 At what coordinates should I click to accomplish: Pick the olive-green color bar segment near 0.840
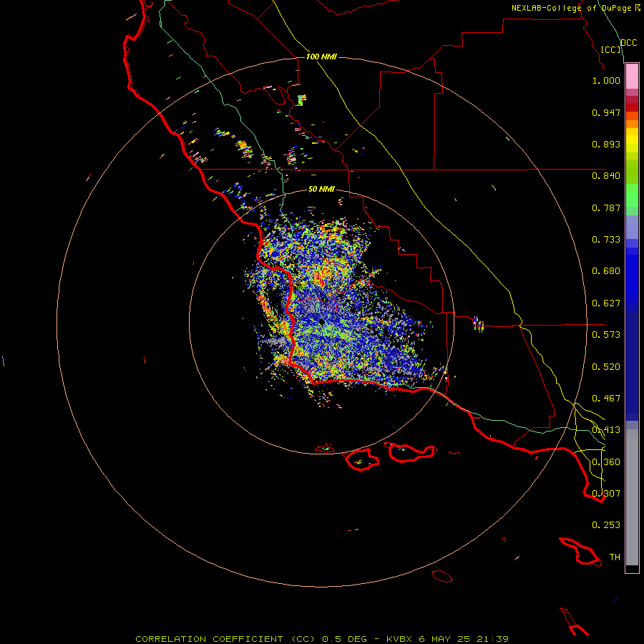tap(632, 172)
